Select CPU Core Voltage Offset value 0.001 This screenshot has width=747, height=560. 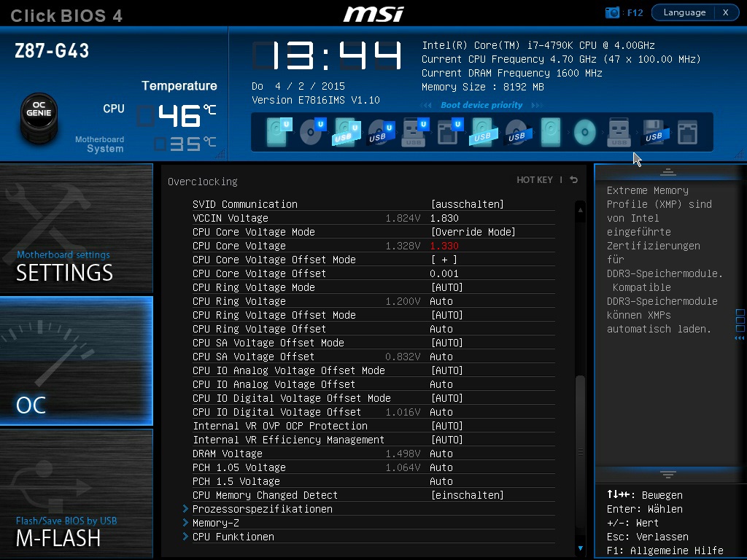coord(444,273)
